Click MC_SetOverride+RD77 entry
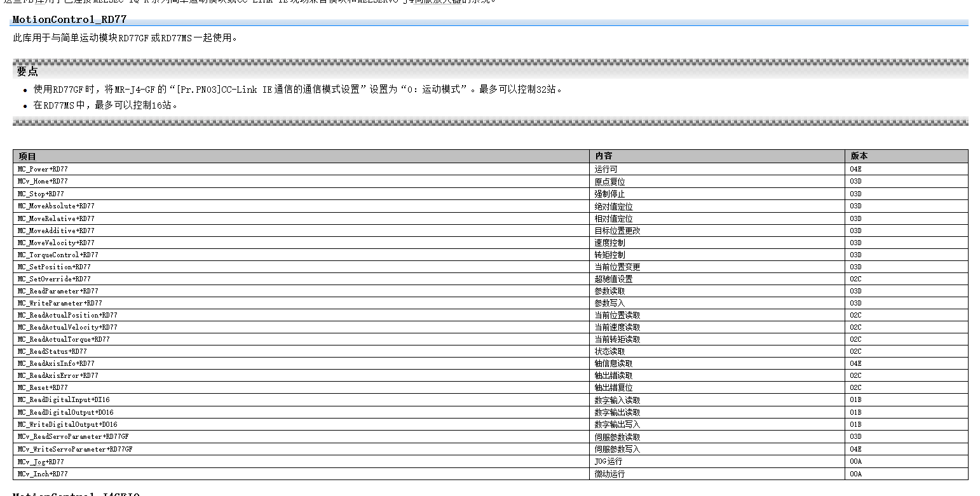Image resolution: width=980 pixels, height=496 pixels. pyautogui.click(x=54, y=279)
